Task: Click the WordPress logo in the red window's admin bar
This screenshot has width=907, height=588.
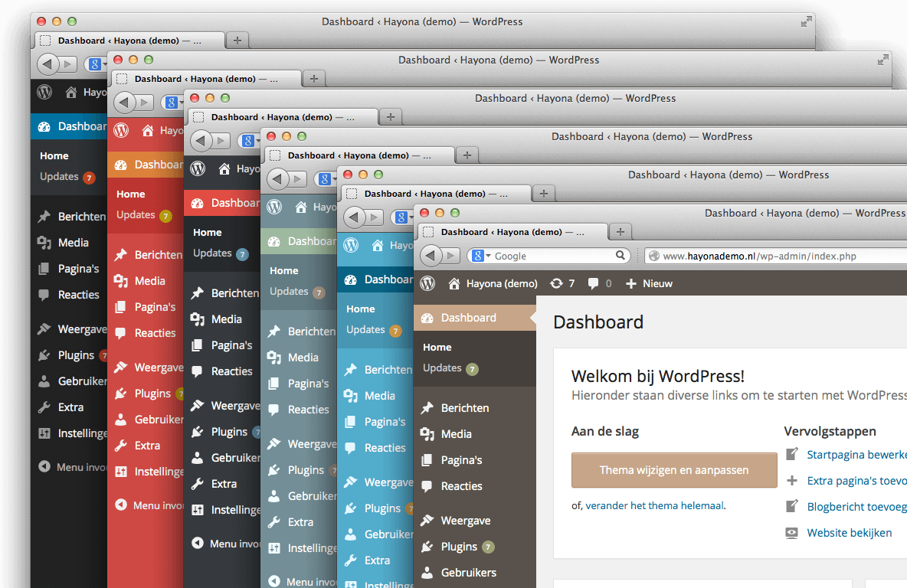Action: point(122,130)
